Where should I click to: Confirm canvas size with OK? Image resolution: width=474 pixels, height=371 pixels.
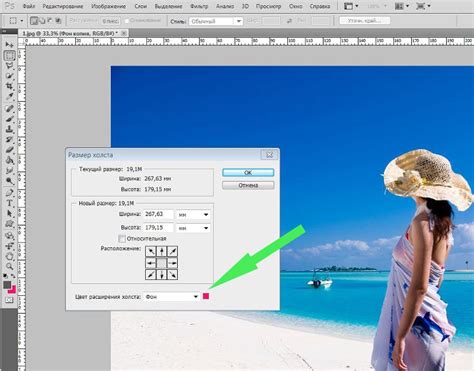click(x=248, y=173)
